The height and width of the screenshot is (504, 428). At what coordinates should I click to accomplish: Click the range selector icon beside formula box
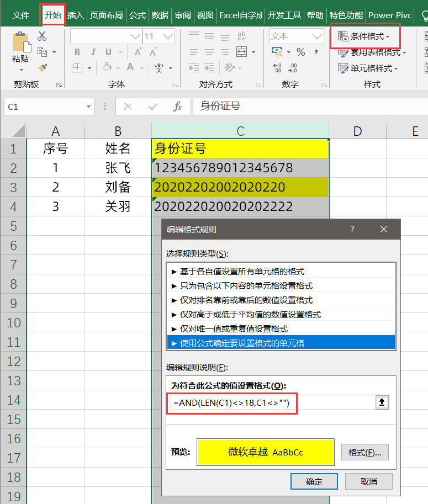coord(382,403)
